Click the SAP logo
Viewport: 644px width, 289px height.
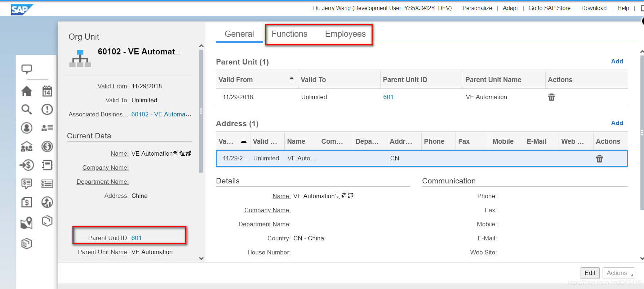(x=22, y=9)
